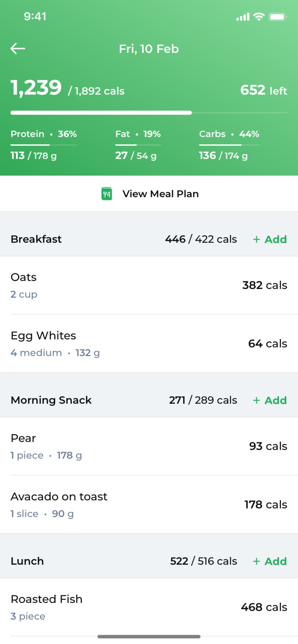Tap the Protein macro progress bar

tap(44, 145)
